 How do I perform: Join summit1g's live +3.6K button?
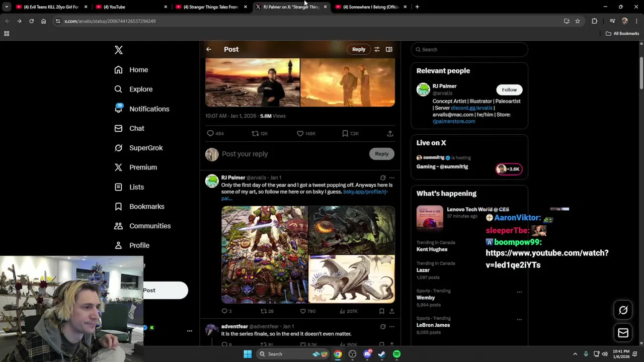(x=509, y=169)
